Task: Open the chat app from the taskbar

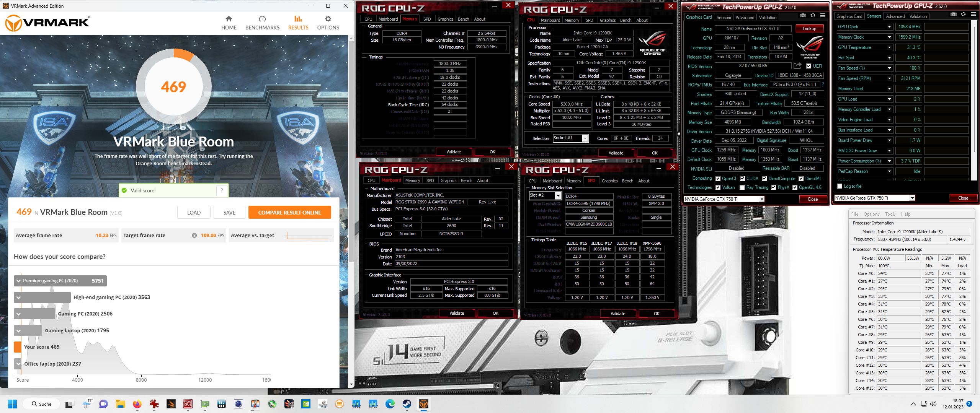Action: click(103, 404)
